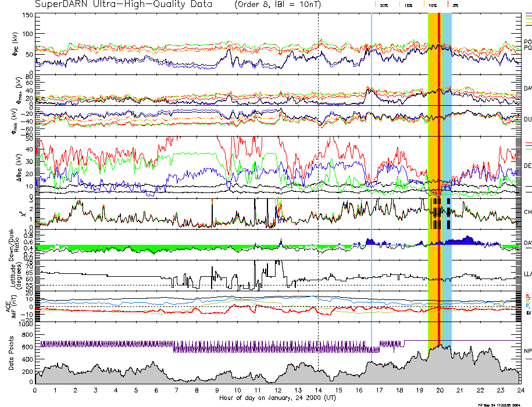Click the 'Dawn/Dusk Ratio' axis label
The image size is (532, 407).
[x=15, y=244]
